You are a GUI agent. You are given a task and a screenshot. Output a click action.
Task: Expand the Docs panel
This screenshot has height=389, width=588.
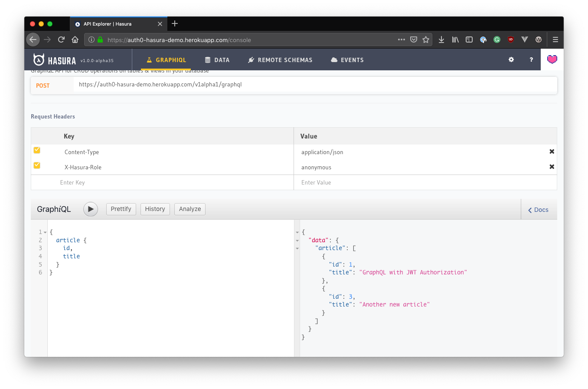(539, 210)
